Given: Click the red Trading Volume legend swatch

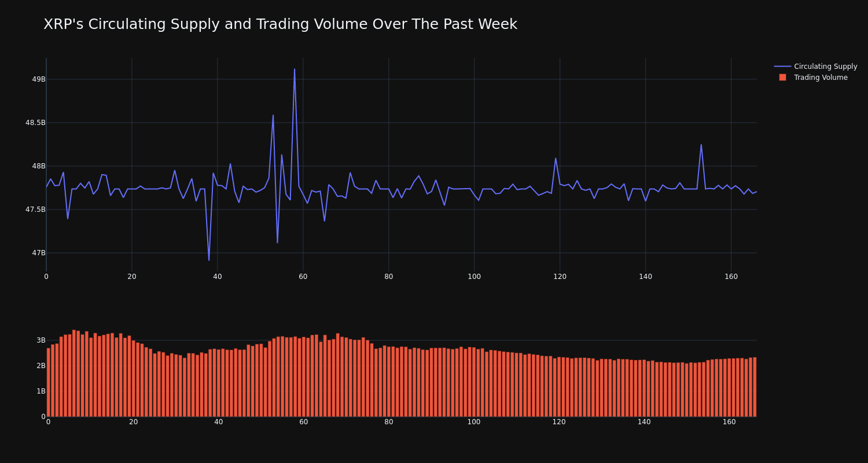Looking at the screenshot, I should pyautogui.click(x=782, y=78).
